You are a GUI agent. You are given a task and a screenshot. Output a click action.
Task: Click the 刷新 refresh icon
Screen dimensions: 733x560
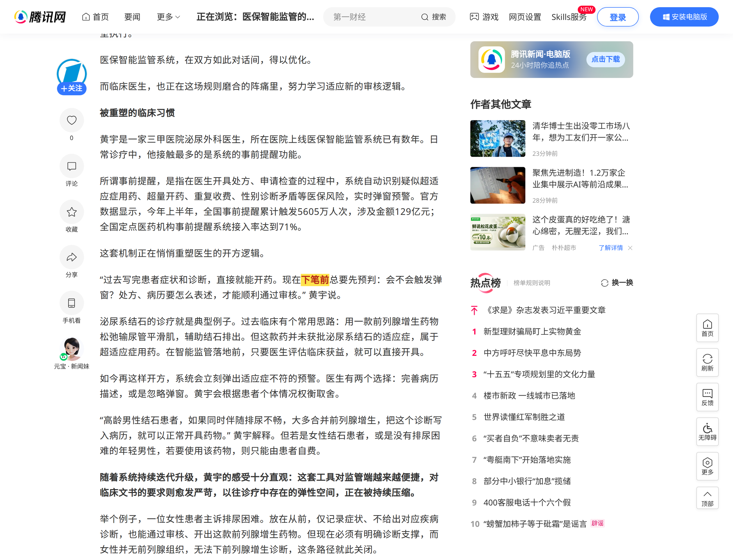707,363
